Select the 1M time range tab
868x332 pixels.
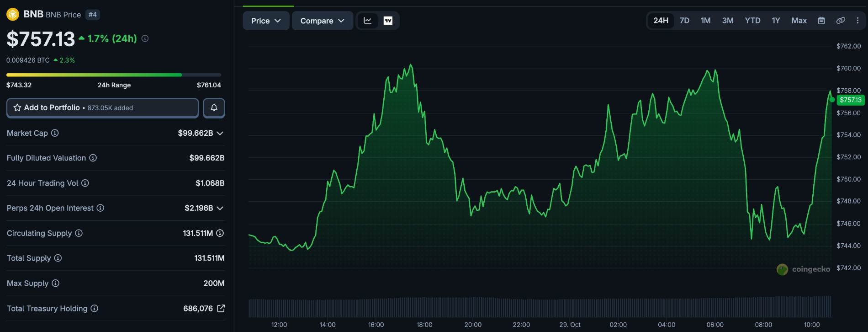706,21
